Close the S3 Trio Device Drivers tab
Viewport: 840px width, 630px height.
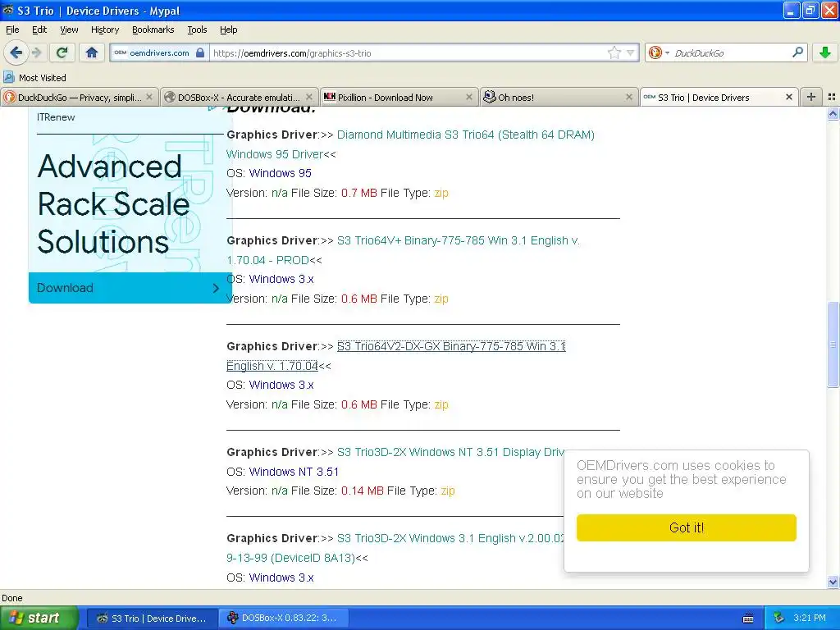[x=788, y=97]
